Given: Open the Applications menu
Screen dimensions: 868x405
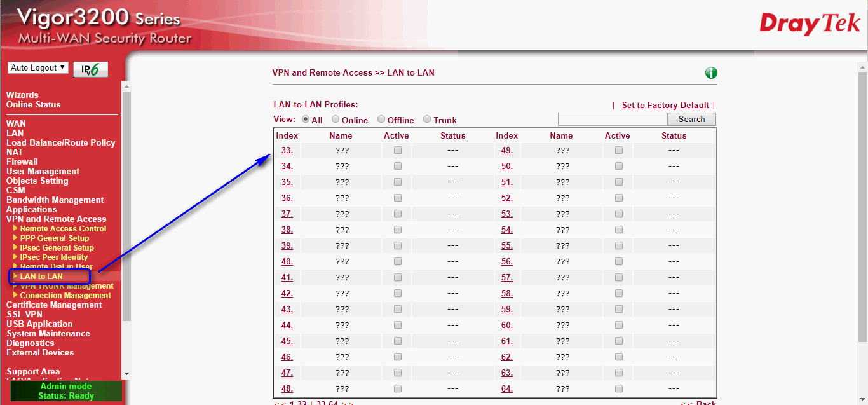Looking at the screenshot, I should (x=31, y=210).
